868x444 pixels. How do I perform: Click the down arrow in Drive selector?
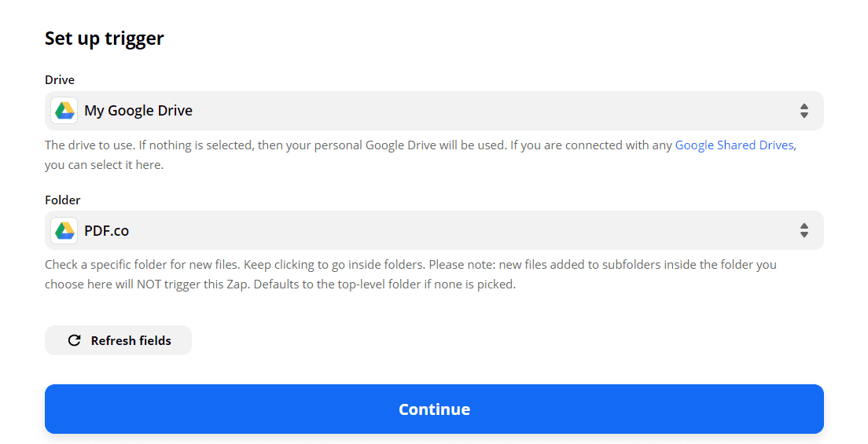coord(804,116)
